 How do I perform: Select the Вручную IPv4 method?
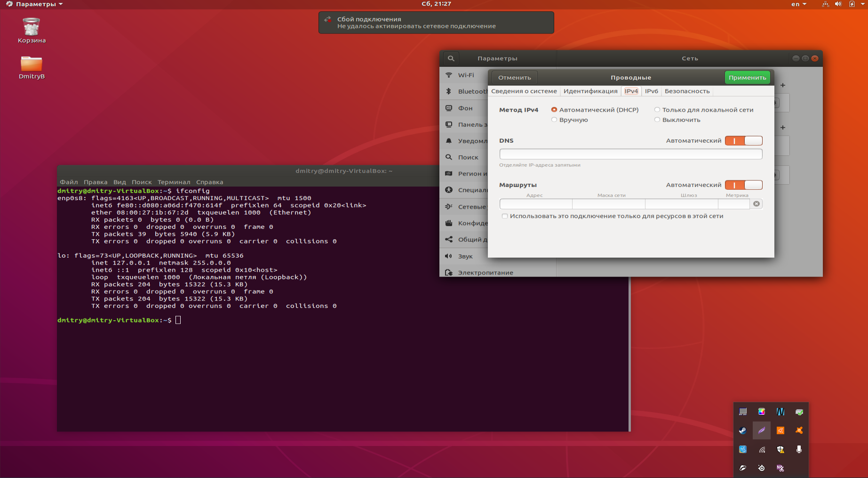[x=569, y=120]
